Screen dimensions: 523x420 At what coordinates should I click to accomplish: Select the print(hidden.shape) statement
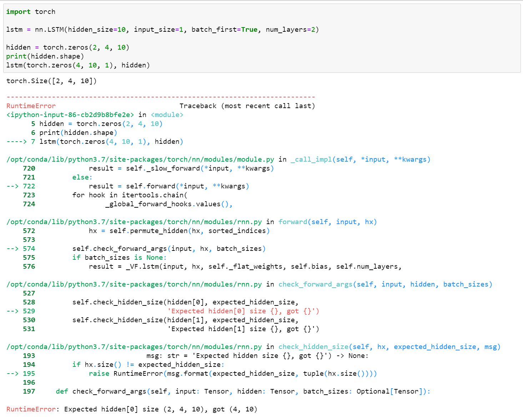pyautogui.click(x=45, y=56)
